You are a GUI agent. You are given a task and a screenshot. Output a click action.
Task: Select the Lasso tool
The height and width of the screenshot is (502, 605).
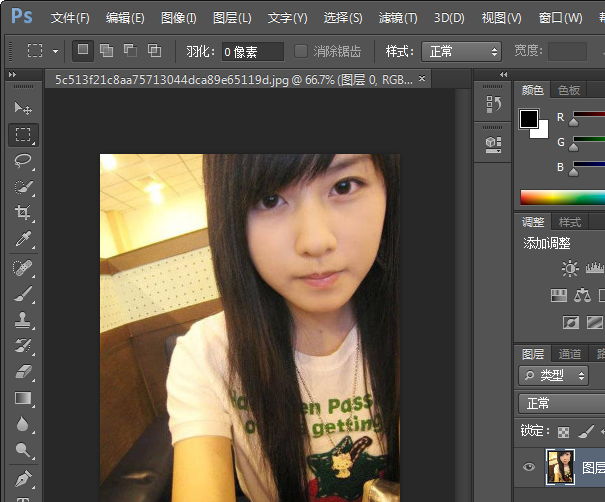23,160
